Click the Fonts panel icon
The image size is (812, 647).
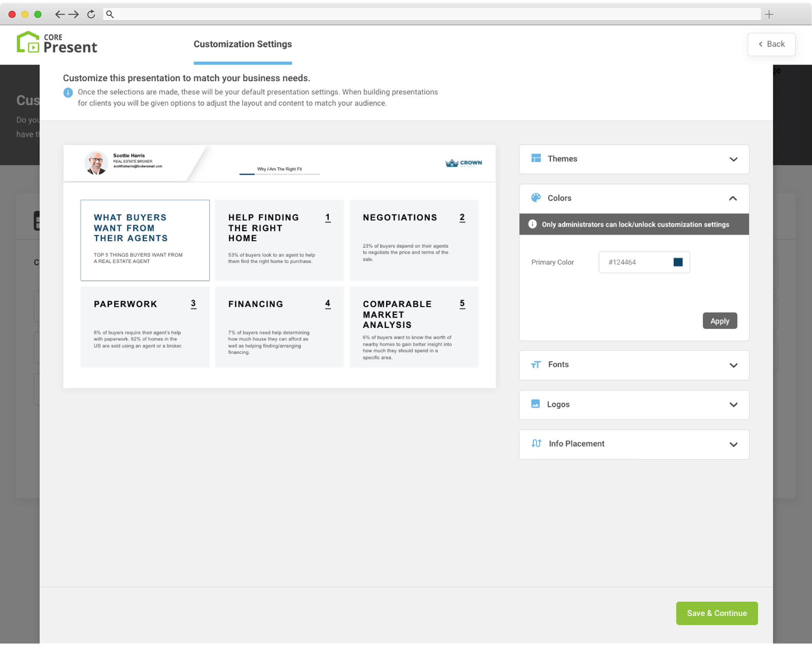click(x=536, y=365)
